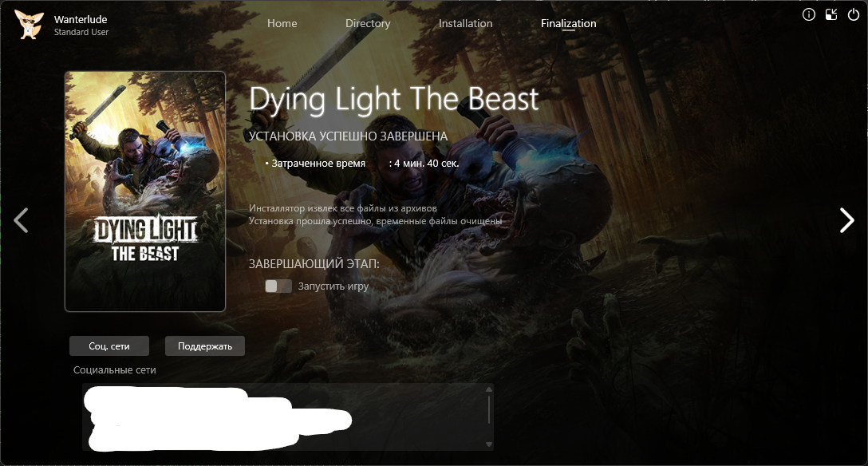Open the info circle icon

click(809, 15)
